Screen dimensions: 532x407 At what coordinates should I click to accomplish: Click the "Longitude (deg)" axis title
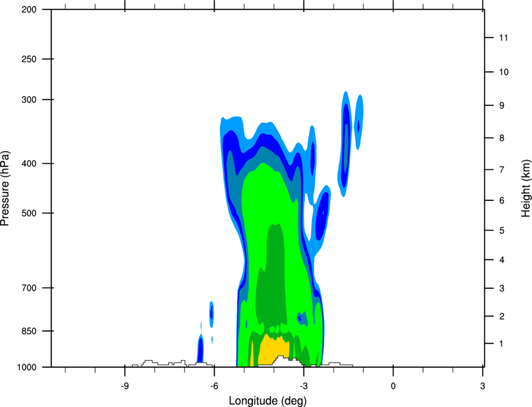click(268, 401)
